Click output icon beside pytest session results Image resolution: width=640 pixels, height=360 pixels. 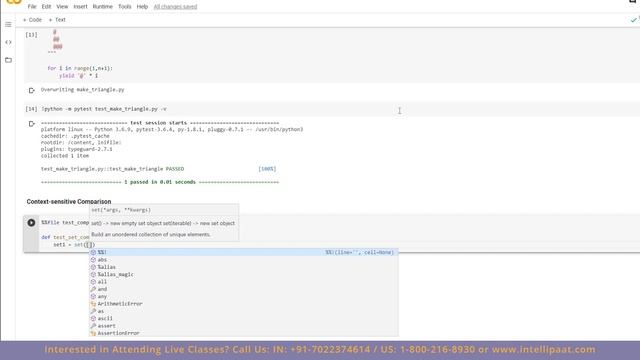[x=31, y=124]
